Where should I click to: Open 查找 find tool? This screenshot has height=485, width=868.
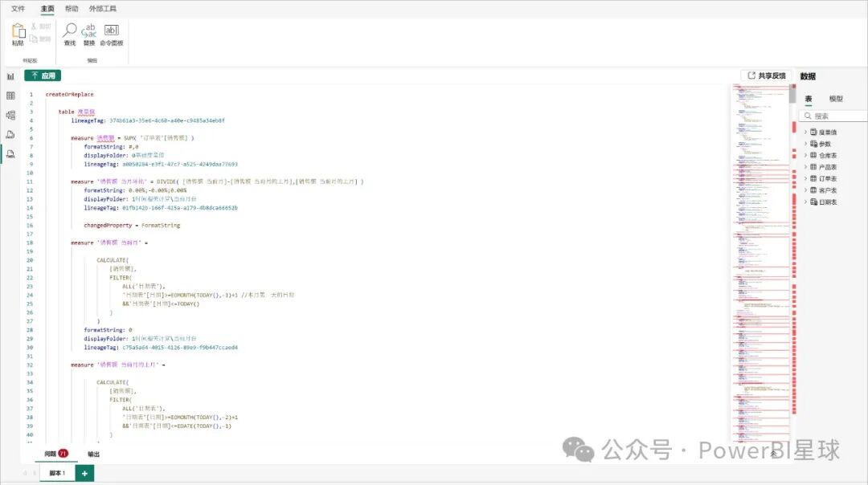click(70, 35)
